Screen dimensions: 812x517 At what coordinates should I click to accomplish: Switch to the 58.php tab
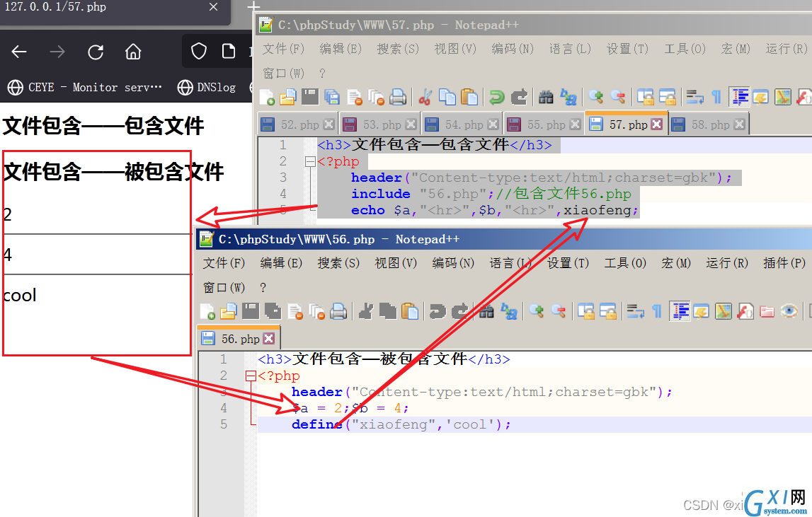point(709,124)
